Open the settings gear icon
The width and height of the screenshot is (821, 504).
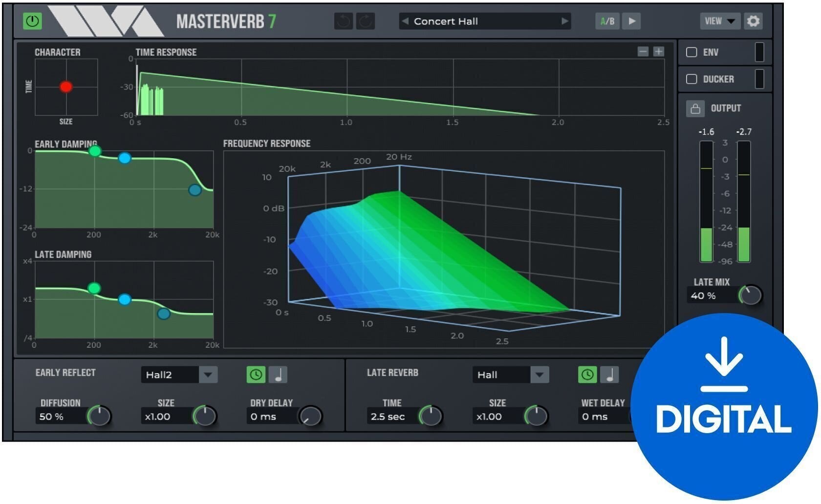point(753,21)
